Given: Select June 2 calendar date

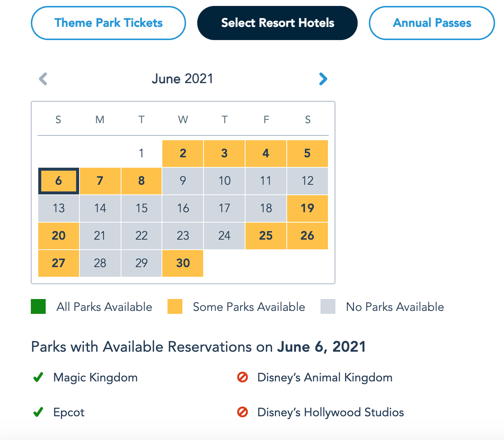Looking at the screenshot, I should 183,154.
